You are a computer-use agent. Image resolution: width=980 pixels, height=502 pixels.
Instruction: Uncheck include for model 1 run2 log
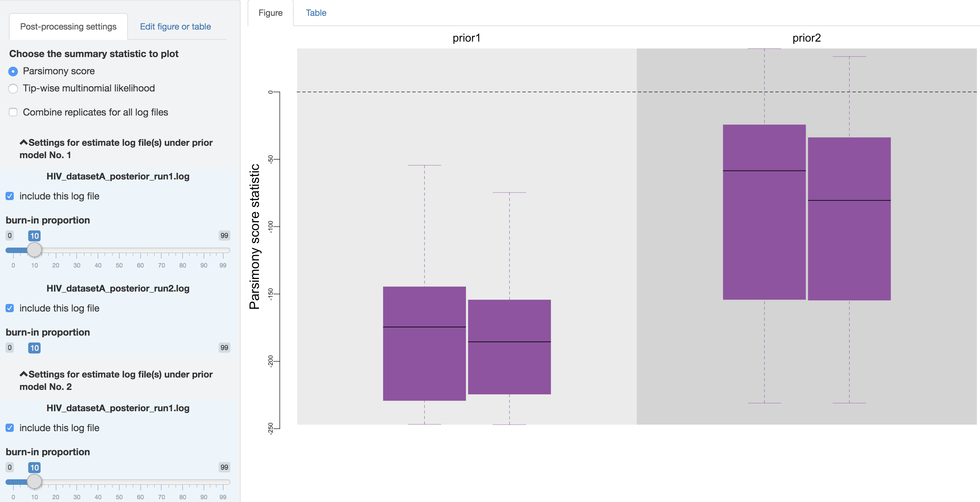pos(10,308)
